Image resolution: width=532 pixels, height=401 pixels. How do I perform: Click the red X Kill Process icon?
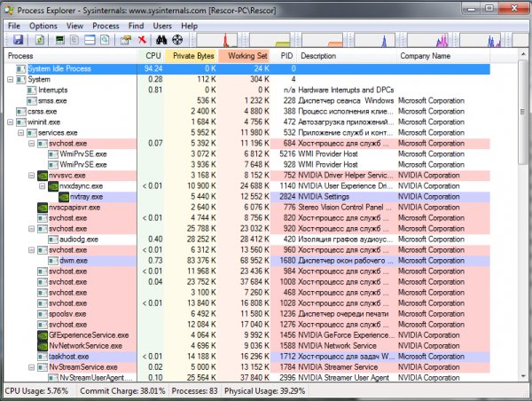[x=142, y=40]
